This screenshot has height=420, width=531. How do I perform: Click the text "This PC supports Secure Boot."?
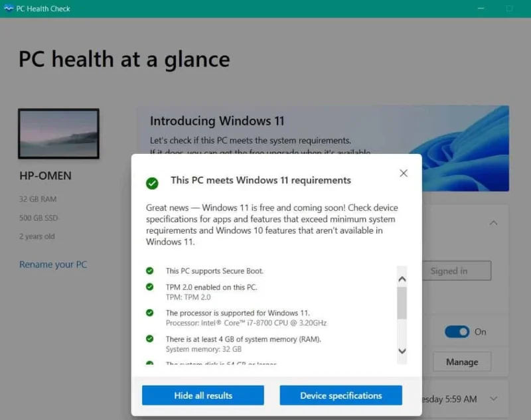point(214,271)
